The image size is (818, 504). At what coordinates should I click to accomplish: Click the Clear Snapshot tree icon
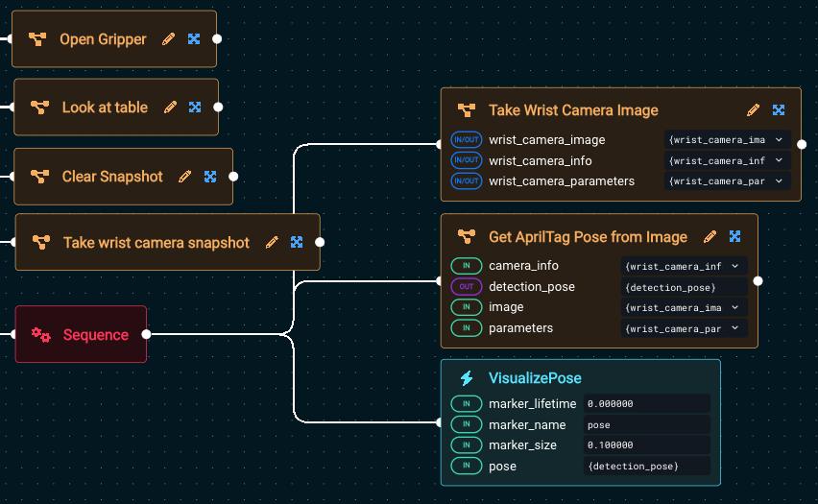39,177
